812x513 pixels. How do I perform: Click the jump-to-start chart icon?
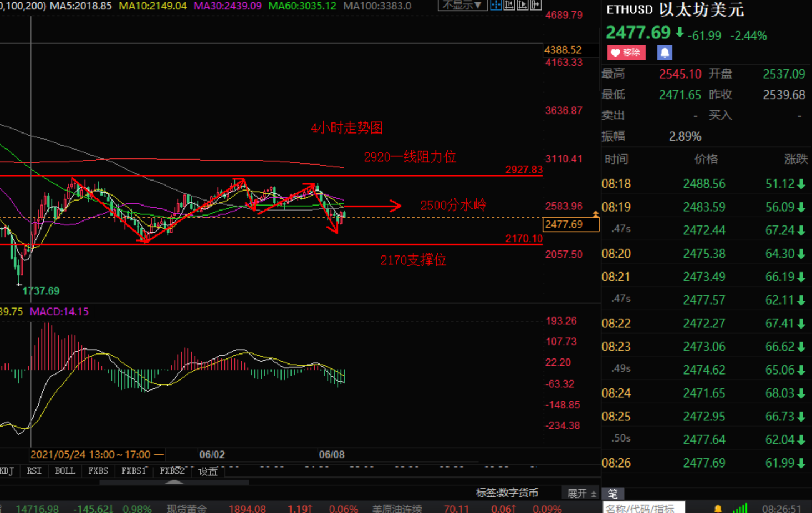click(509, 5)
